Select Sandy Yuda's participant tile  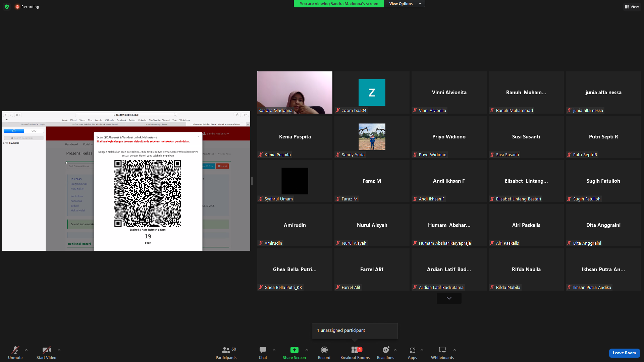pos(372,137)
